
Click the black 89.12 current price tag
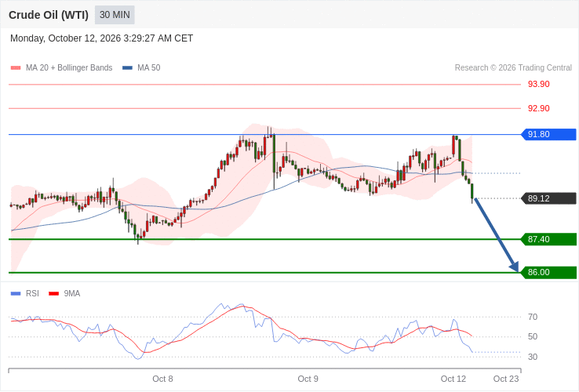coord(548,198)
